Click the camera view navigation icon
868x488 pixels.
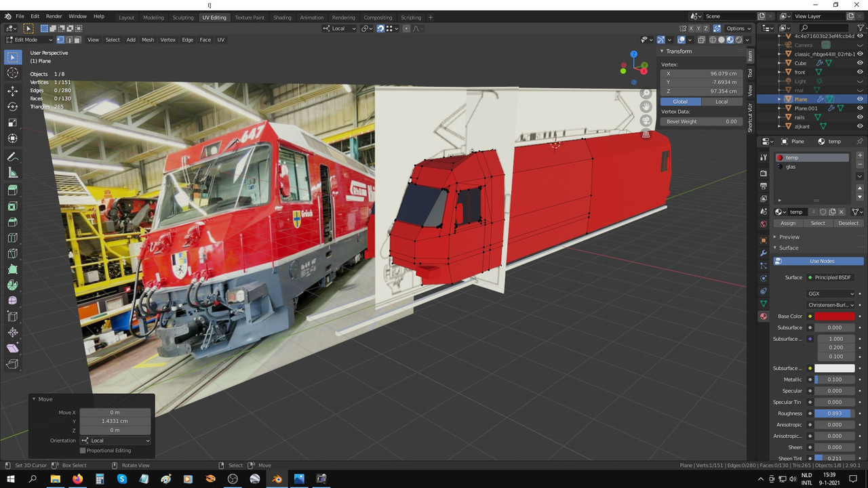[646, 120]
